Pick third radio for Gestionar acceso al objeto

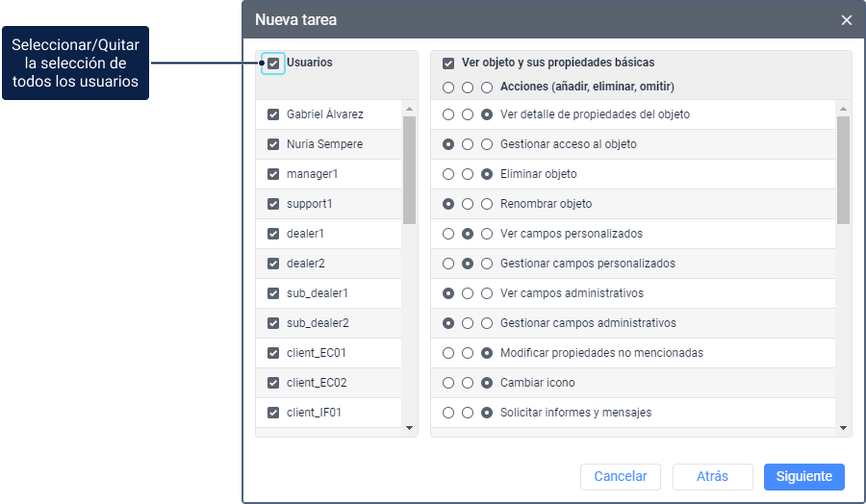pos(487,144)
